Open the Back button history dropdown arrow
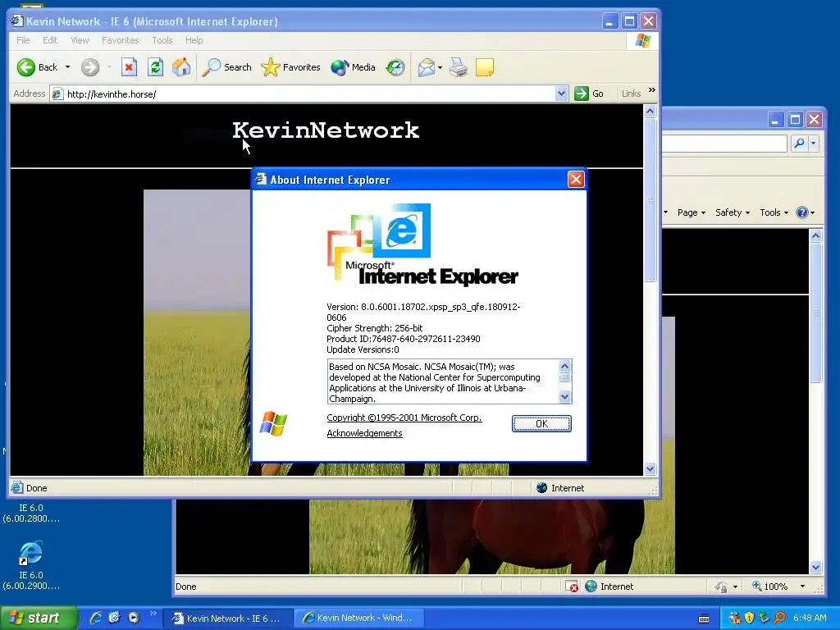The height and width of the screenshot is (630, 840). [x=67, y=67]
